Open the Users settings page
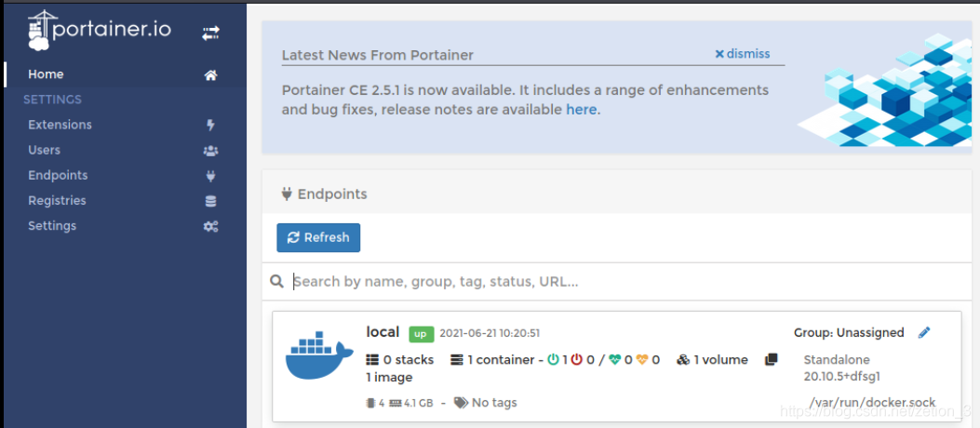 pyautogui.click(x=44, y=150)
